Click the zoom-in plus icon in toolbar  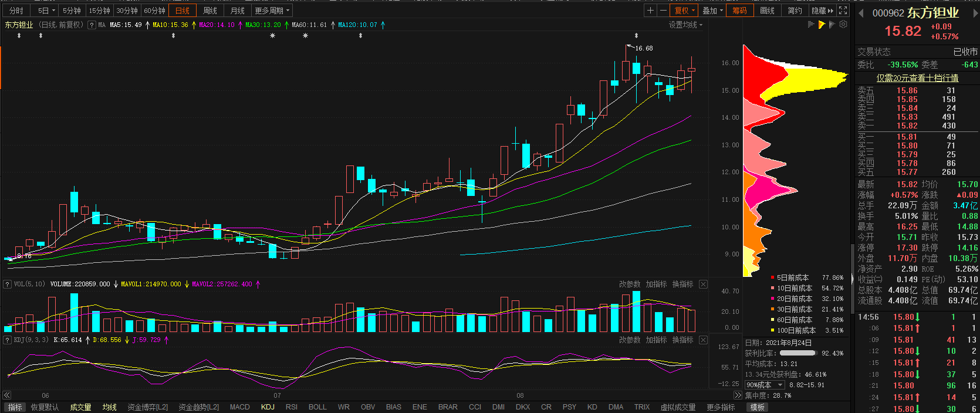pos(650,11)
